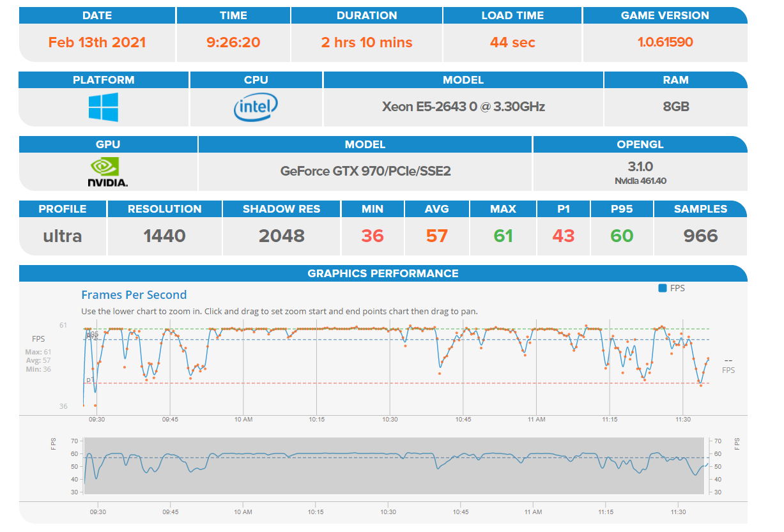Click the SHADOW RES header cell

click(x=281, y=209)
